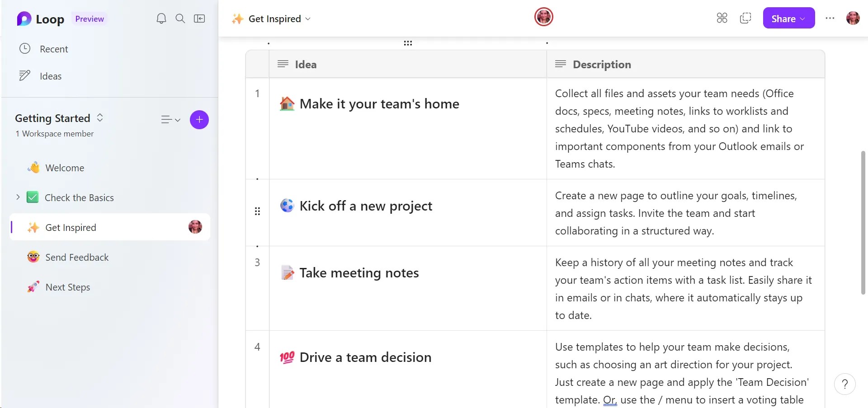Click the Share button
The image size is (868, 408).
(788, 18)
